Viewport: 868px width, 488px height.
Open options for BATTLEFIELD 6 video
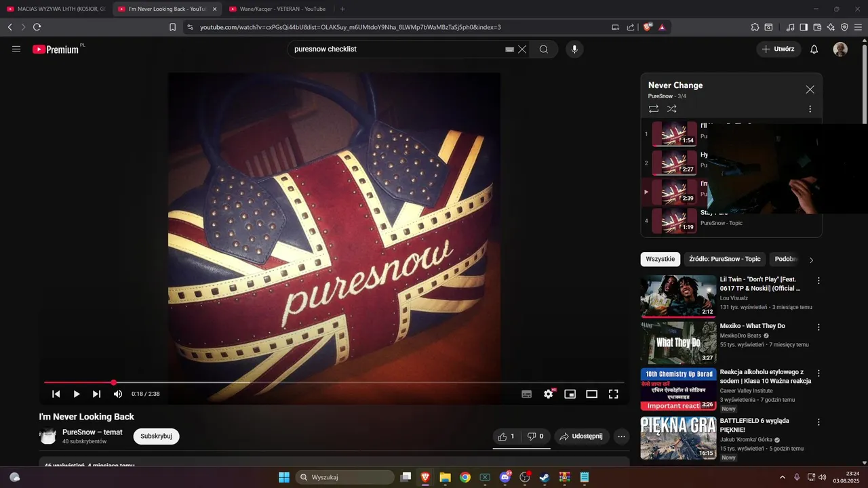(x=818, y=422)
